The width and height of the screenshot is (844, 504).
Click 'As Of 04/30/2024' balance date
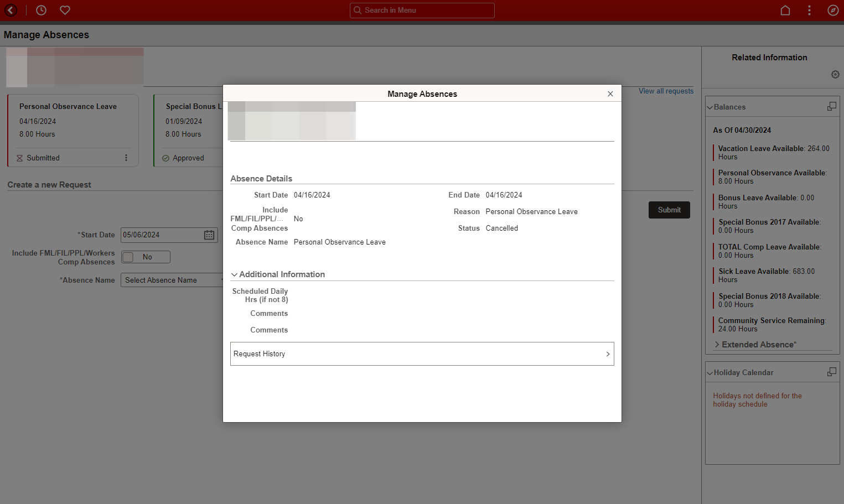click(x=742, y=130)
